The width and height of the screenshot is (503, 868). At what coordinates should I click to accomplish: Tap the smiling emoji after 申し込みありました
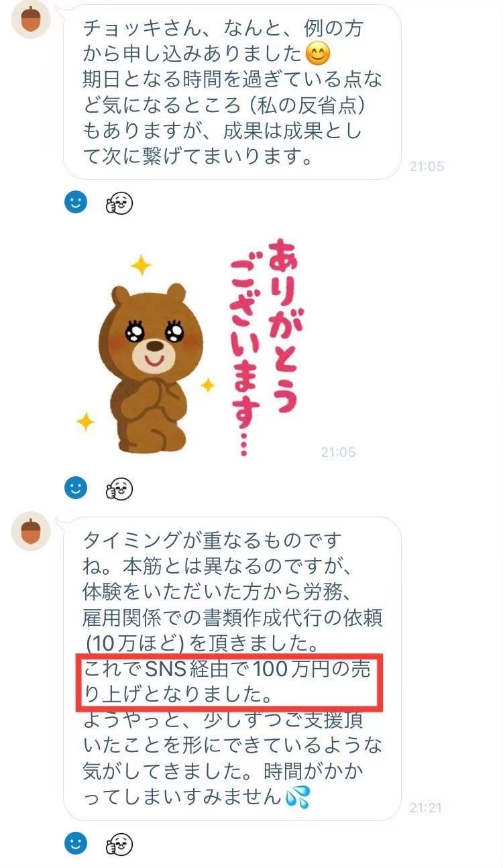coord(317,52)
